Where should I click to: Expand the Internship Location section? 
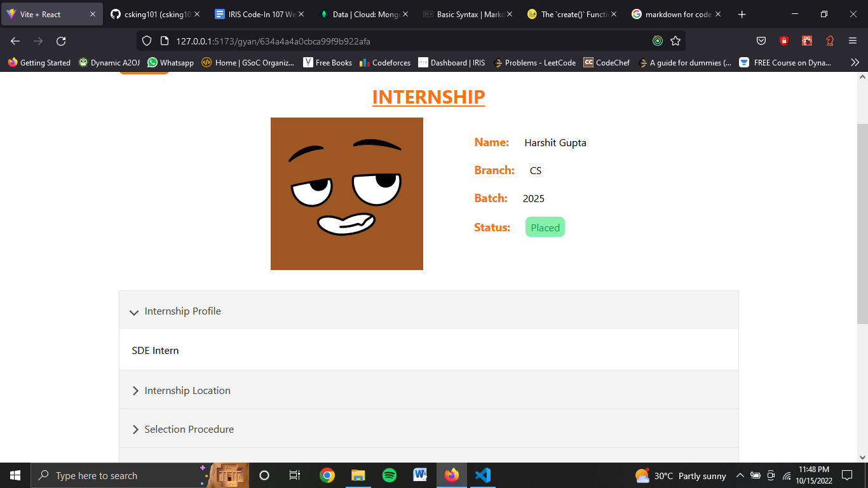(x=429, y=391)
